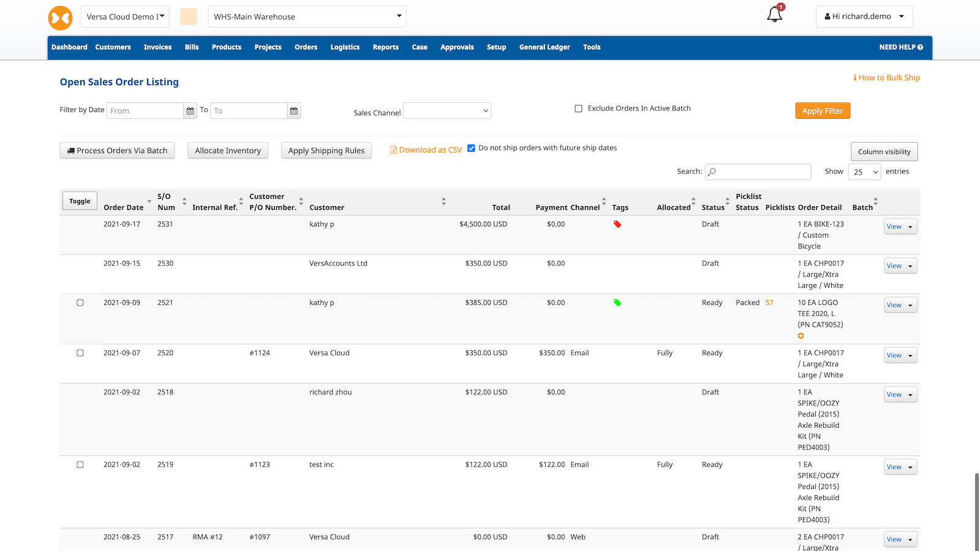Click the beige color swatch beside the company selector
Screen dimensions: 980x551
coord(188,17)
